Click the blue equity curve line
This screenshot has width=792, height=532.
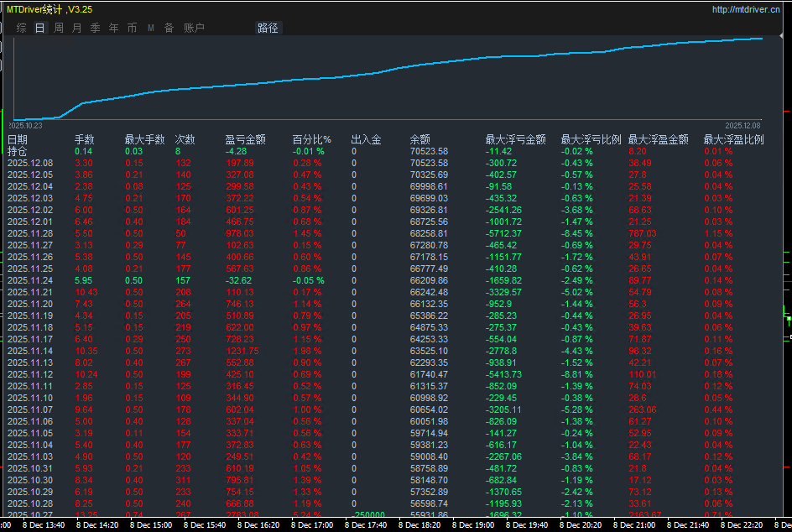point(389,69)
